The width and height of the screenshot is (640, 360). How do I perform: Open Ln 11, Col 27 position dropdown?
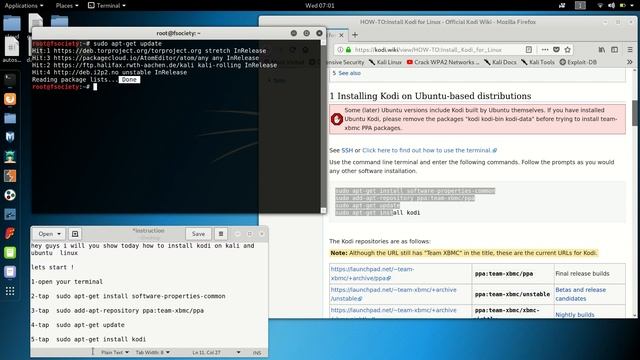tap(216, 352)
